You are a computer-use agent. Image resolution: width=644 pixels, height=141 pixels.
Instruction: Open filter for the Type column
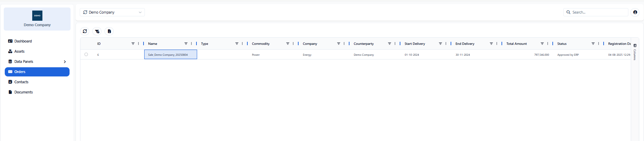pos(237,43)
